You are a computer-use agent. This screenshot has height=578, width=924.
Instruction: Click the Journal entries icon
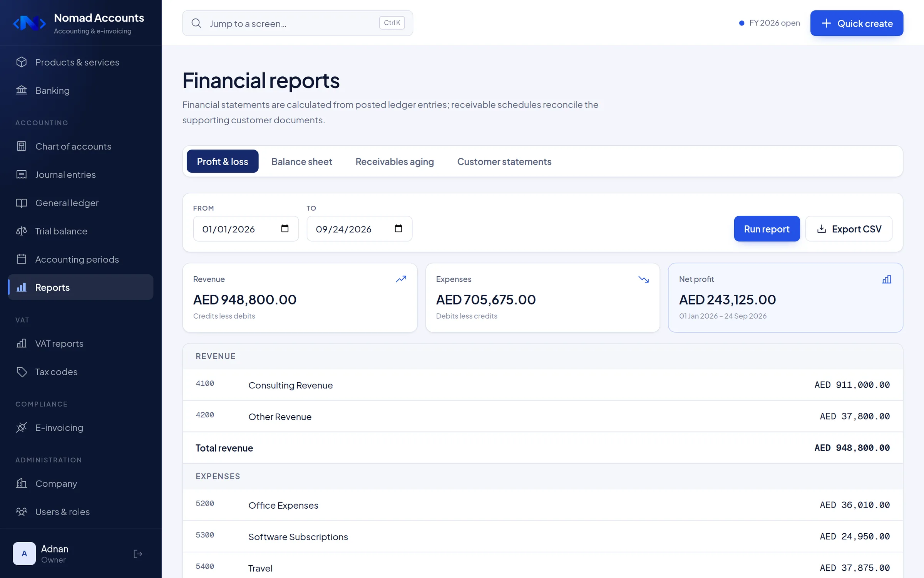[x=22, y=175]
